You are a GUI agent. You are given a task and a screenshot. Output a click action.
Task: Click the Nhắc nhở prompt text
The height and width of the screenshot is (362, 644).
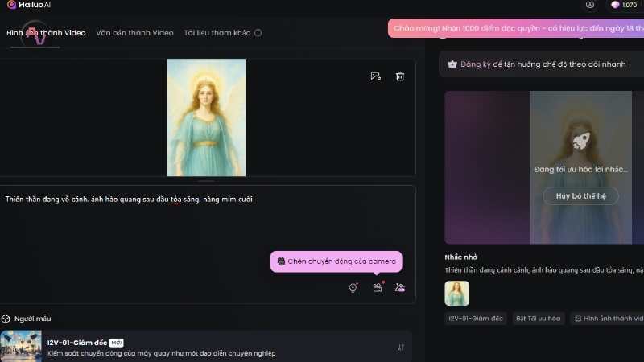click(x=544, y=270)
